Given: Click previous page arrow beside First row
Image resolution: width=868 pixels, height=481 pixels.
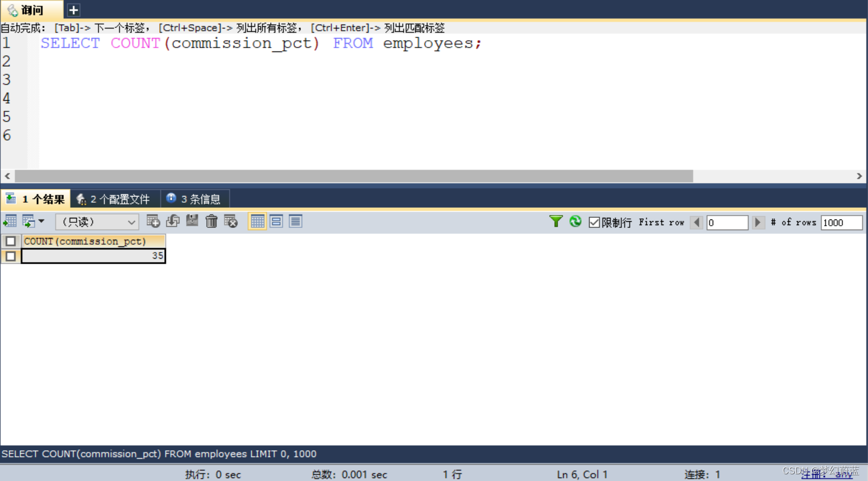Looking at the screenshot, I should pos(697,222).
